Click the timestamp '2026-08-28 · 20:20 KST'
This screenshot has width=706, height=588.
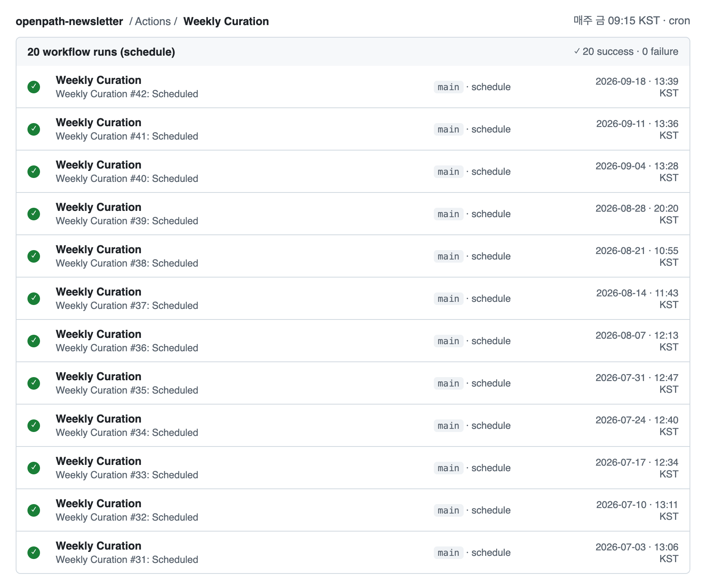[x=637, y=214]
